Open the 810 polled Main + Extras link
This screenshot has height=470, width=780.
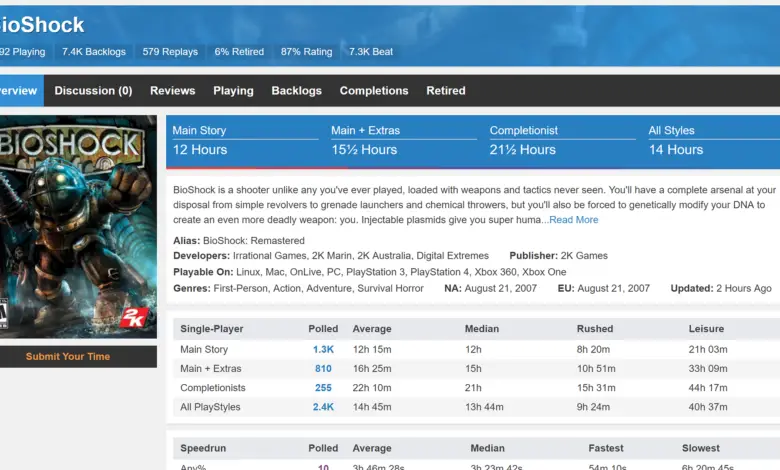click(x=323, y=369)
